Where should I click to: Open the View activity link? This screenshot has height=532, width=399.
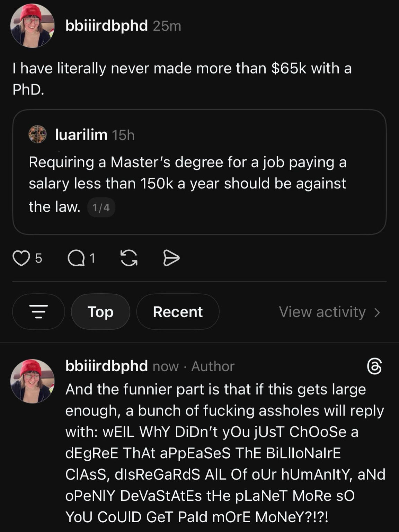point(322,312)
